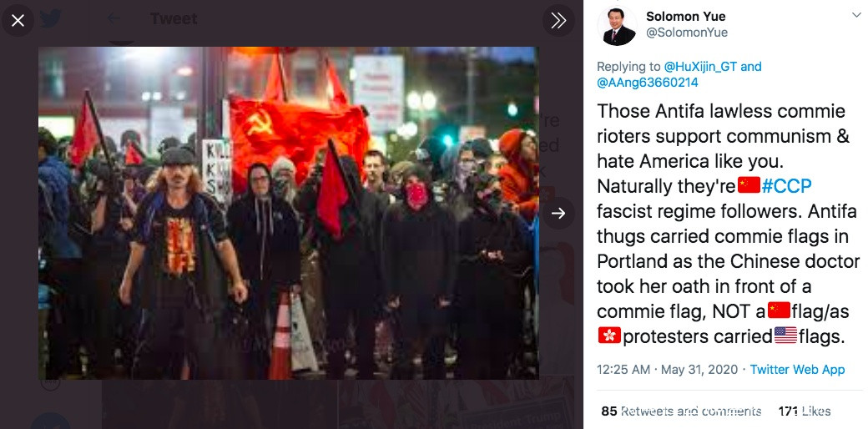Click the Solomon Yue display name
868x429 pixels.
(685, 17)
